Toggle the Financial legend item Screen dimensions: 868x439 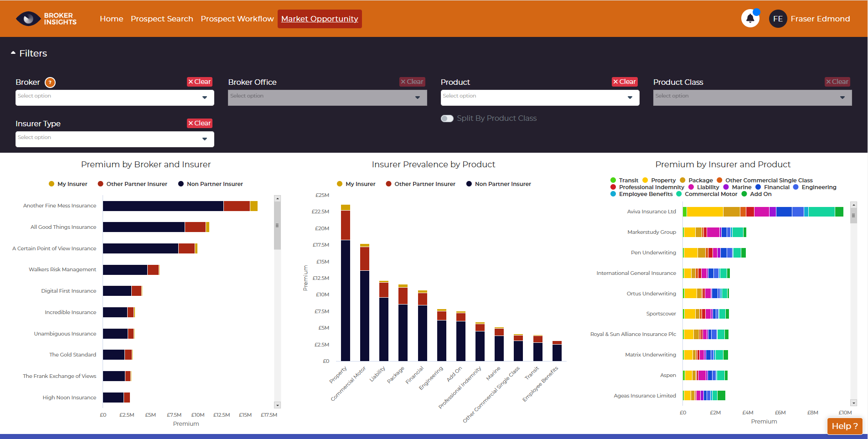(772, 187)
